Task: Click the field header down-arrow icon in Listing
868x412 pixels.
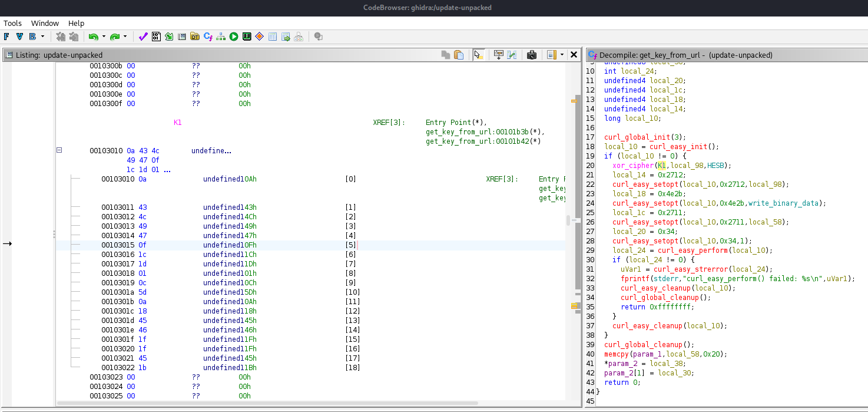Action: click(499, 55)
